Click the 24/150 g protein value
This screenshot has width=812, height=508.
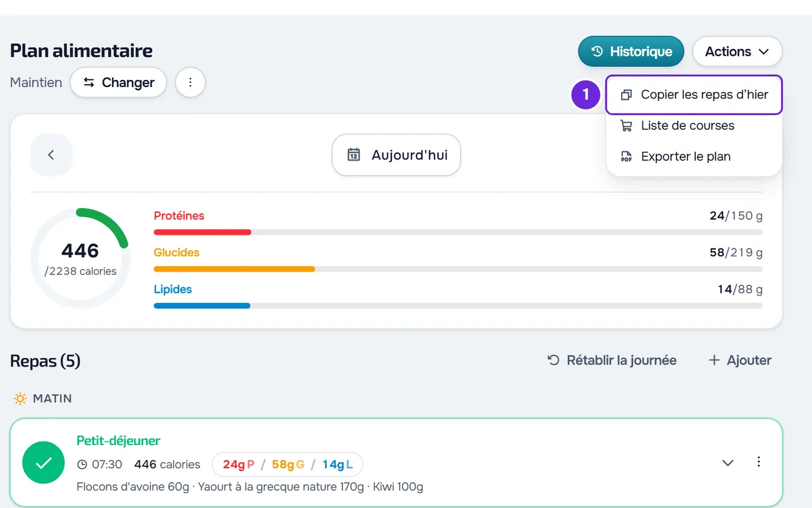736,216
